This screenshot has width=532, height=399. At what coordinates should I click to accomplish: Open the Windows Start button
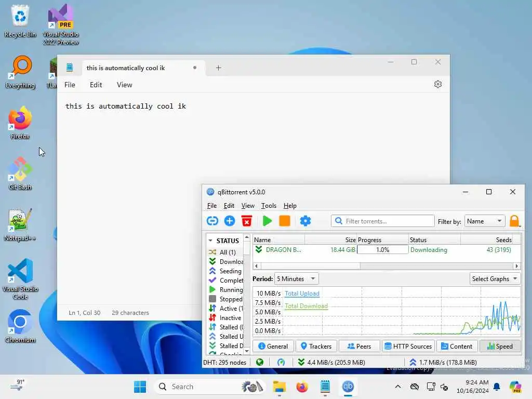point(140,387)
